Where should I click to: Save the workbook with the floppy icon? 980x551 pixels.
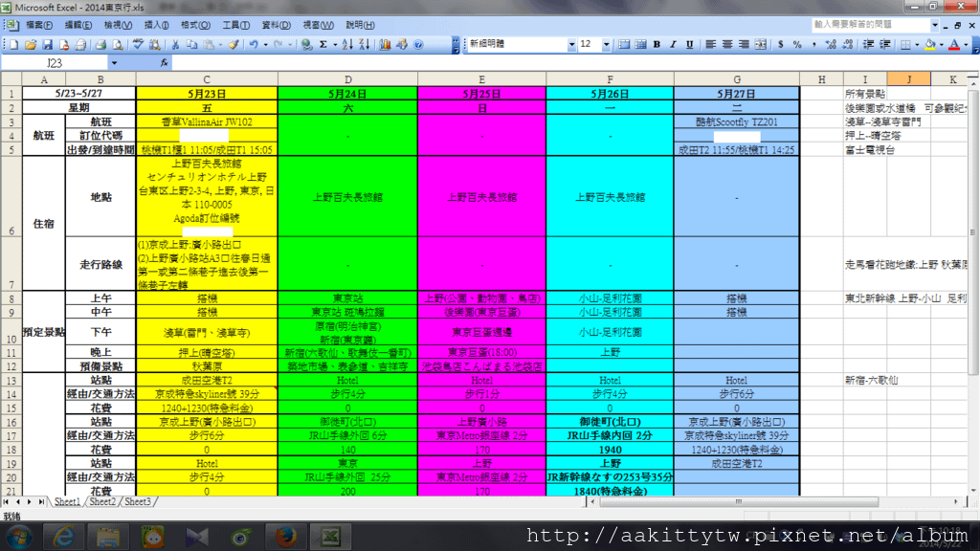[x=47, y=44]
